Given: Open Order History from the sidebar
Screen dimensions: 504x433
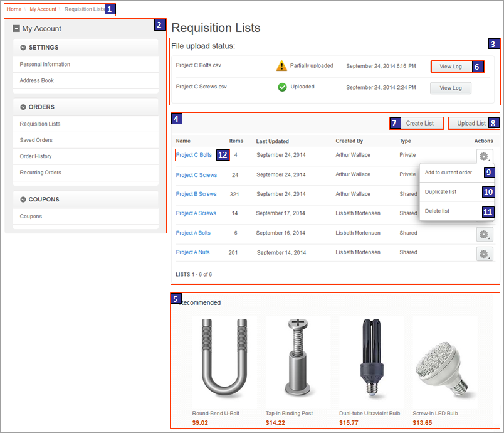Looking at the screenshot, I should click(38, 156).
